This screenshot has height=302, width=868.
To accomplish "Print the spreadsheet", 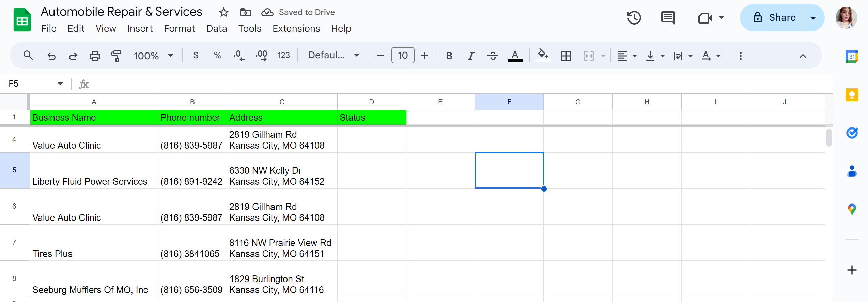I will click(x=95, y=56).
